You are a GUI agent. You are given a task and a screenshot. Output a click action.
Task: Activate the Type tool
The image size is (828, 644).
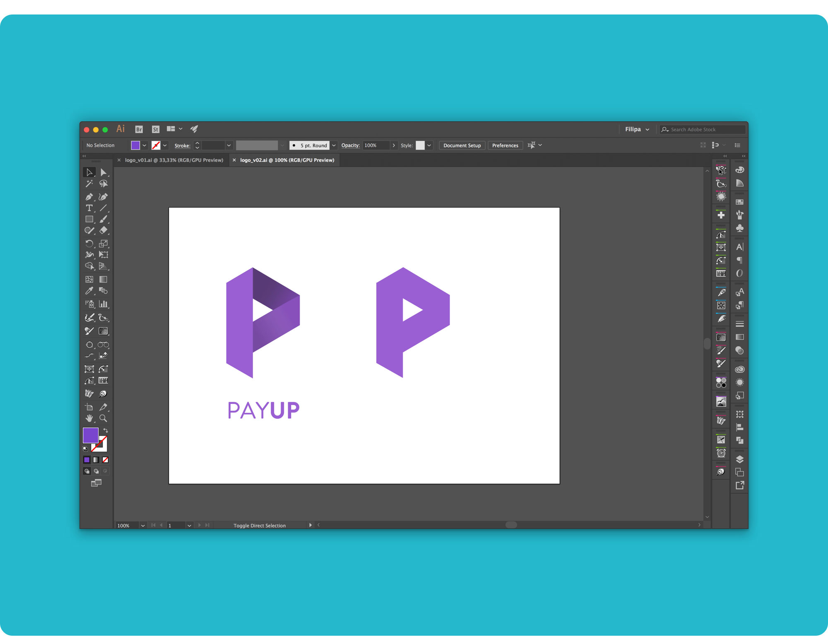(x=89, y=208)
